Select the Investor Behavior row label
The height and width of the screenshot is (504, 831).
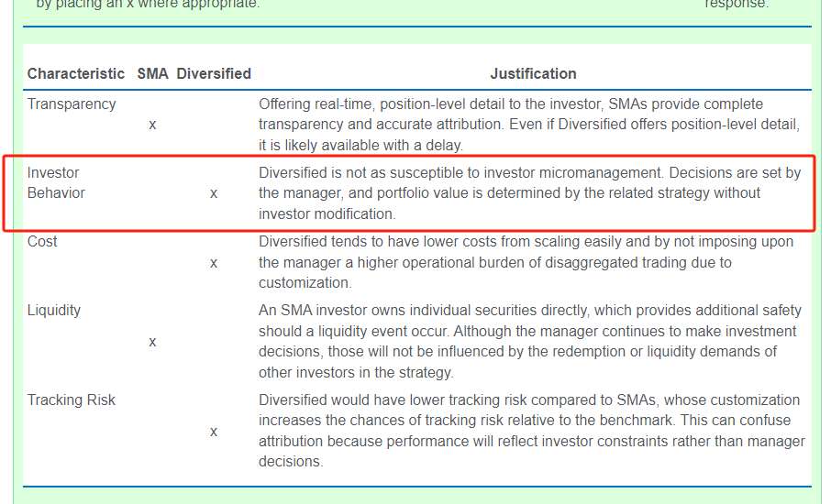(x=56, y=183)
